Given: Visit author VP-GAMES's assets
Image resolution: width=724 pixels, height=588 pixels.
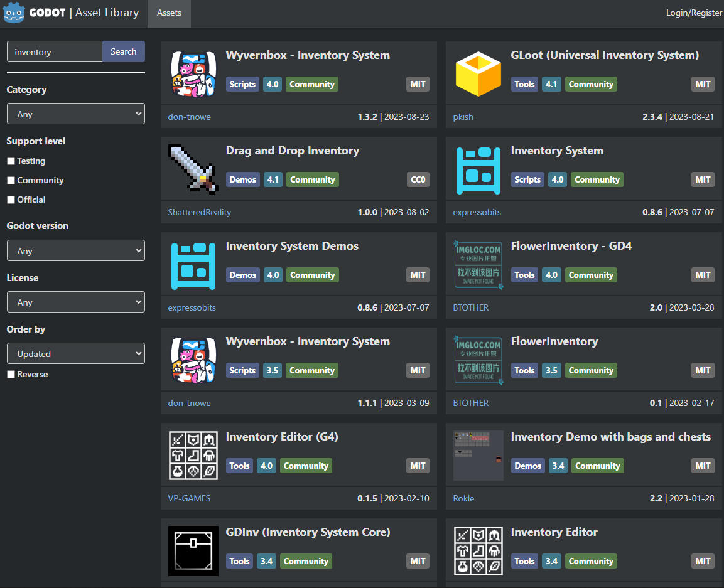Looking at the screenshot, I should pos(189,498).
